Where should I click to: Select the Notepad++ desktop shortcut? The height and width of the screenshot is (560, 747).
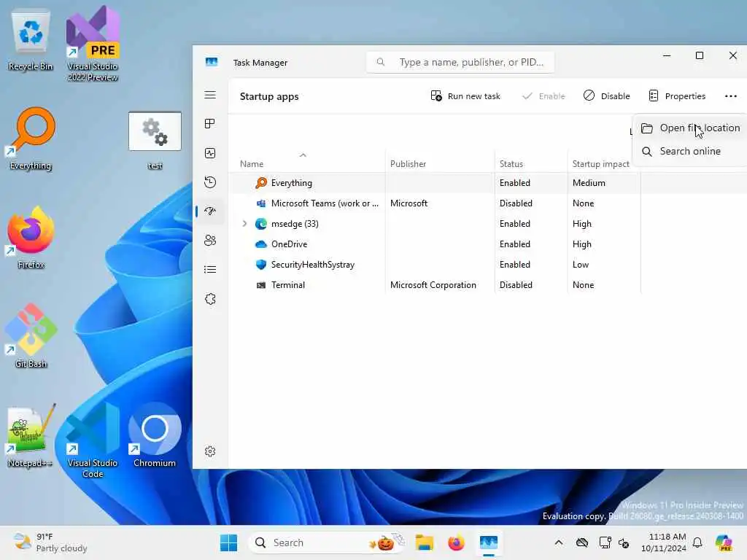point(31,436)
